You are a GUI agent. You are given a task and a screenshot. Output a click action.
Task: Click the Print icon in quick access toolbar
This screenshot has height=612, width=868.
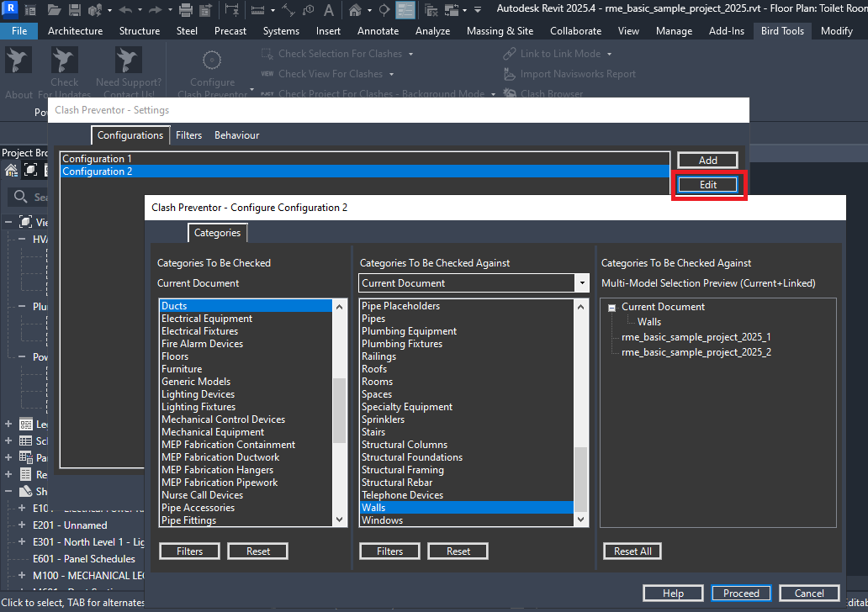pos(187,10)
